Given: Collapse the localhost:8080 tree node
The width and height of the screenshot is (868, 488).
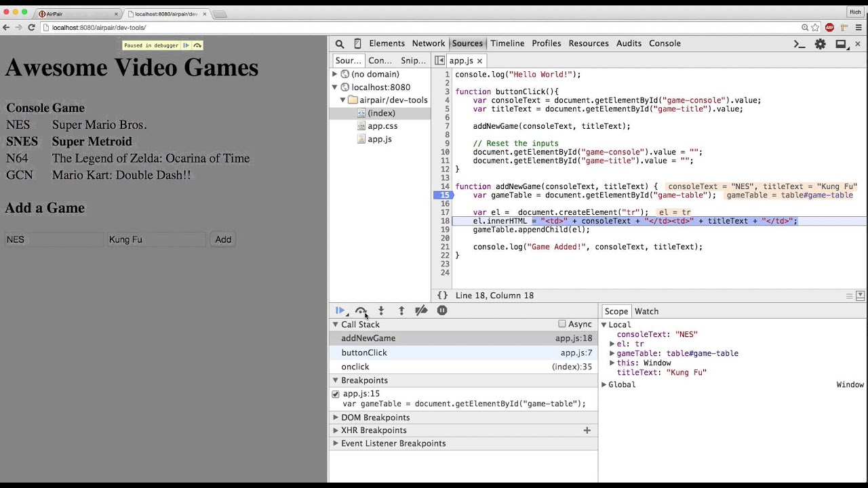Looking at the screenshot, I should (334, 87).
